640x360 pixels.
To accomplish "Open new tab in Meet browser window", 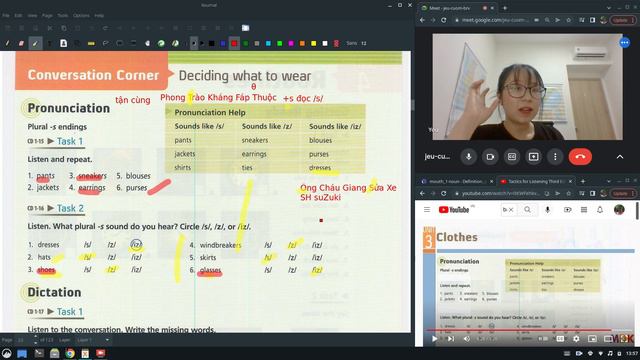I will point(505,8).
